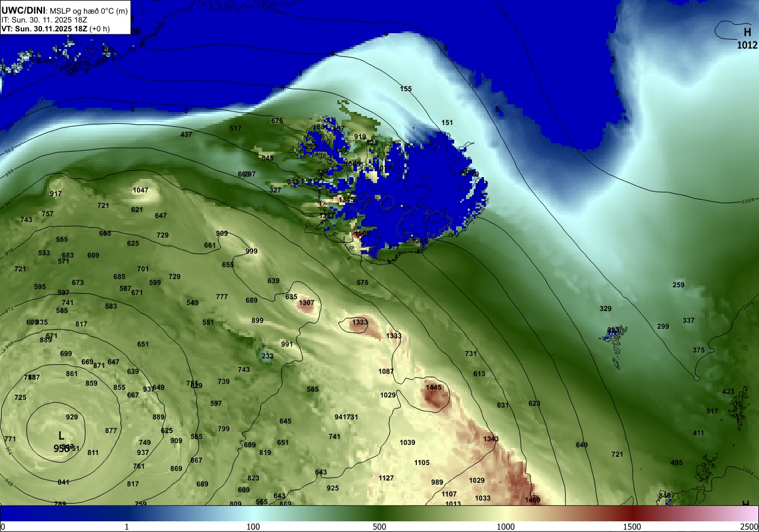Click the 495 height value
This screenshot has height=532, width=759.
click(x=677, y=463)
